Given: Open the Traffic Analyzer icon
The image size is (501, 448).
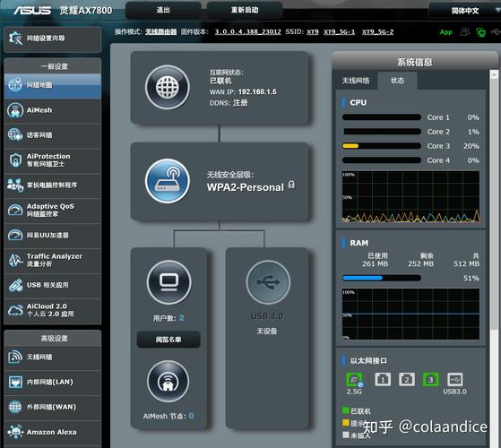Looking at the screenshot, I should [15, 260].
